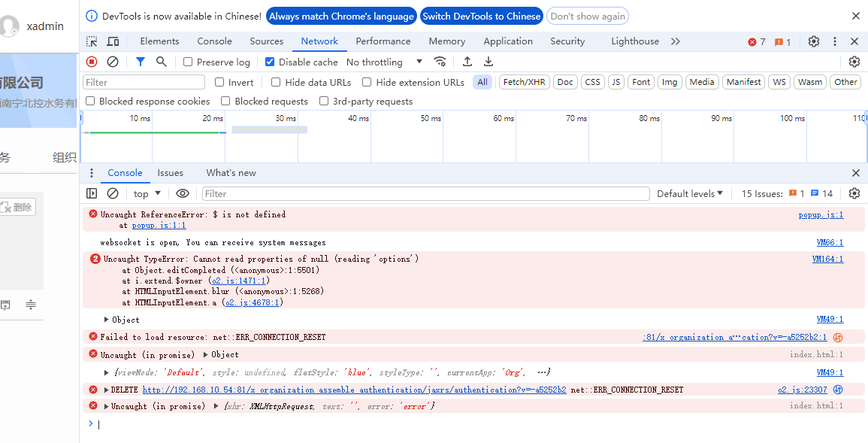This screenshot has height=443, width=868.
Task: Show console sidebar icon
Action: click(92, 193)
